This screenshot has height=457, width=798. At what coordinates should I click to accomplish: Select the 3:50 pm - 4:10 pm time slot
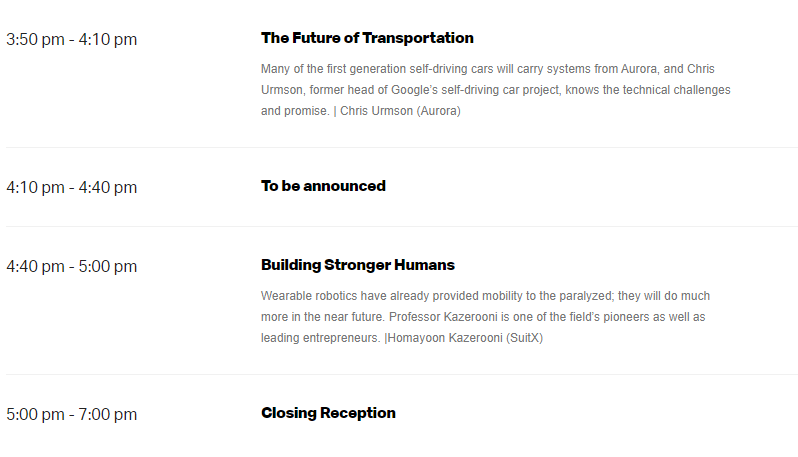coord(72,39)
